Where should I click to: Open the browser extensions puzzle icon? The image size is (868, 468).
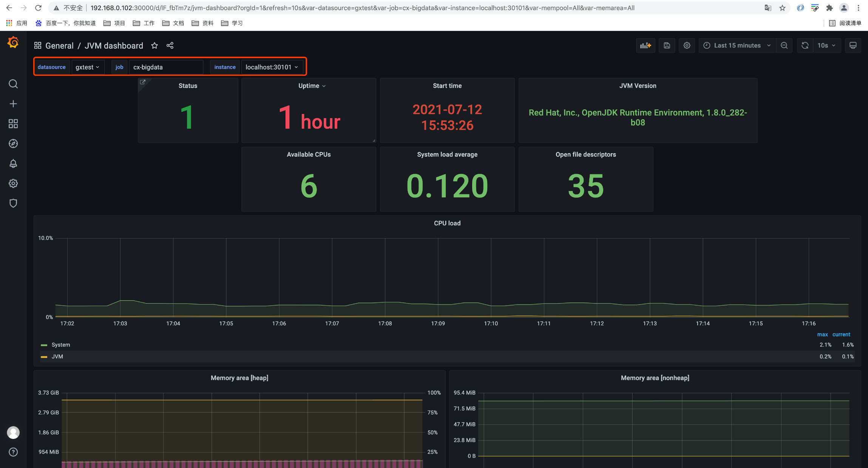(829, 8)
